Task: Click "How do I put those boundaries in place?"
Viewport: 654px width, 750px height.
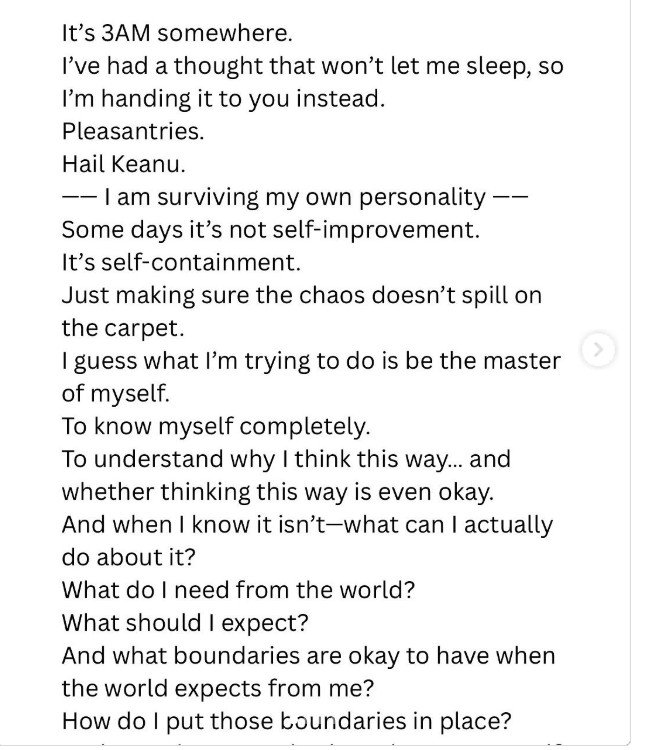Action: point(287,721)
